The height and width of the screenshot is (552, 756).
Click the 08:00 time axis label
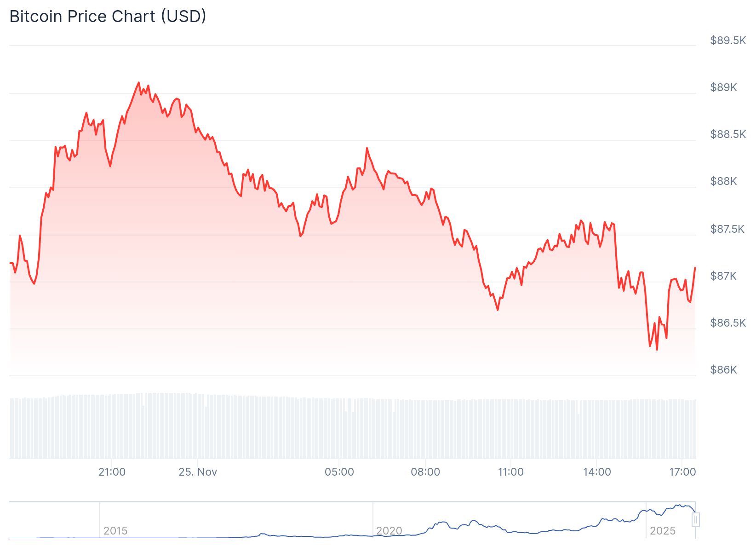point(425,472)
